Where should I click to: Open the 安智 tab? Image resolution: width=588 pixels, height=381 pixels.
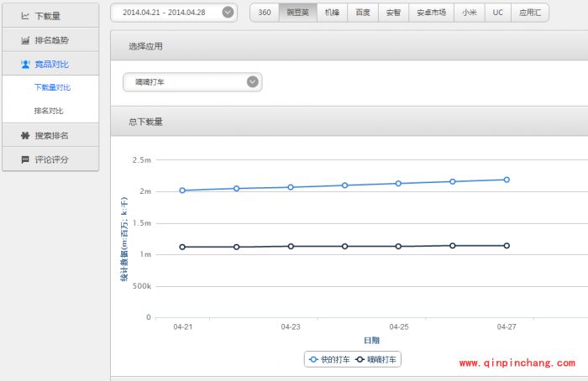pos(393,13)
